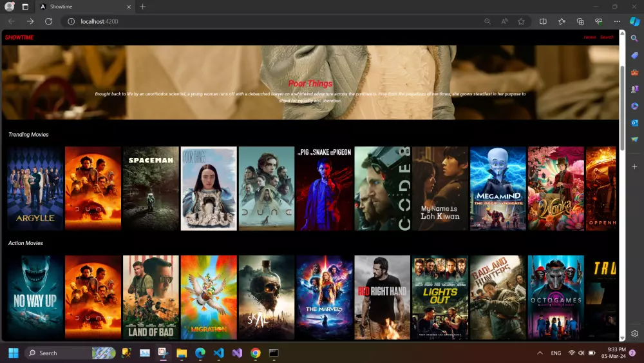Screen dimensions: 644x363
Task: Open the Migration poster
Action: click(209, 297)
